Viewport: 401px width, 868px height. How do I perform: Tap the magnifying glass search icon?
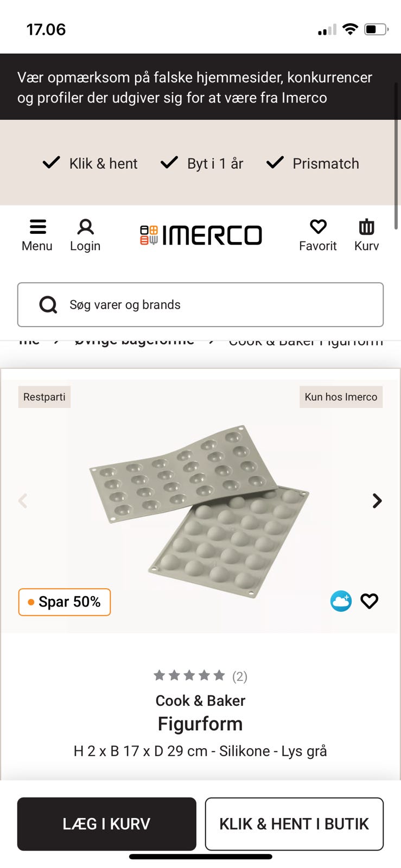[48, 305]
